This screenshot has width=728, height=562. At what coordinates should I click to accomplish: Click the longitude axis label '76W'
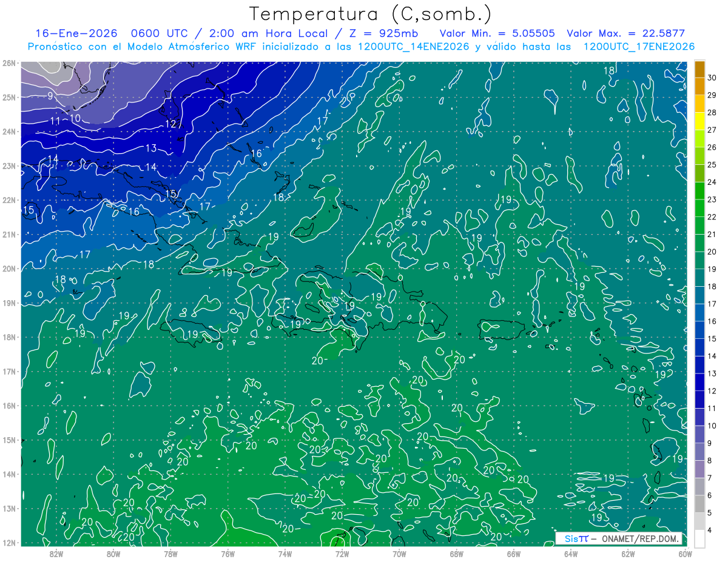[x=228, y=554]
